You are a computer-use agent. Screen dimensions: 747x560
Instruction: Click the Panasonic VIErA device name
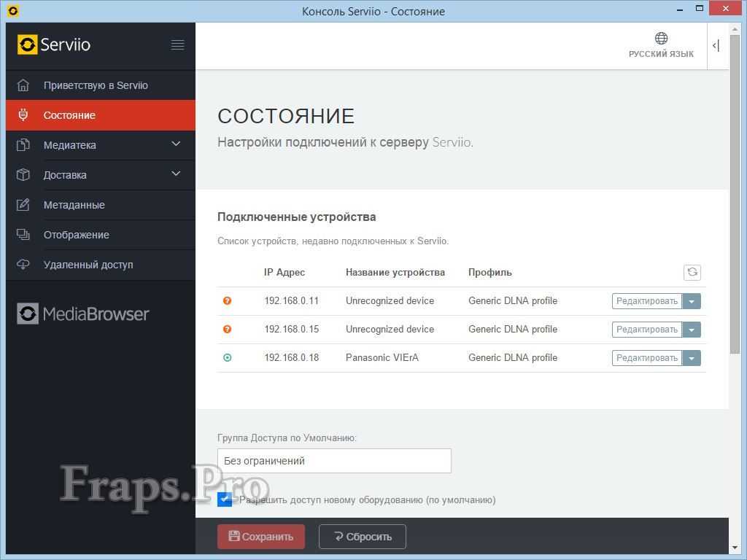(382, 357)
